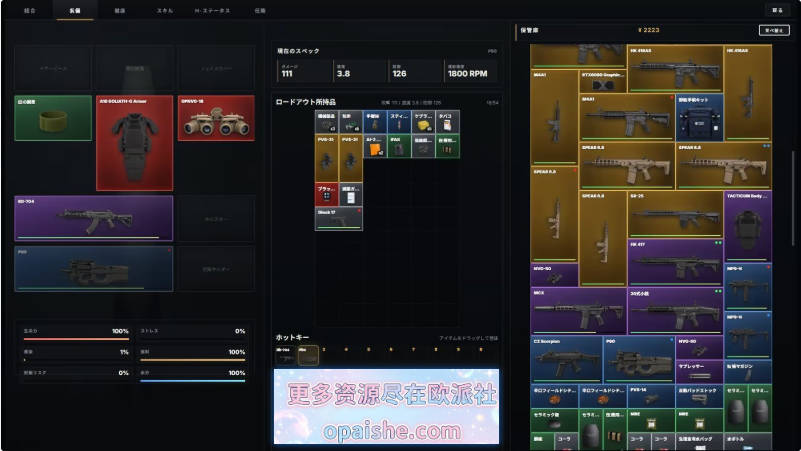Select the equipped P90 in secondary weapon slot
The height and width of the screenshot is (451, 801).
pyautogui.click(x=94, y=269)
